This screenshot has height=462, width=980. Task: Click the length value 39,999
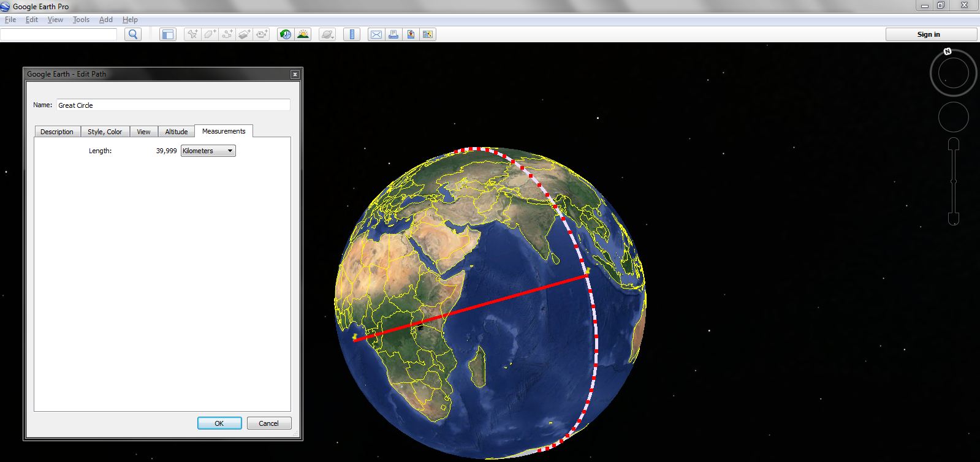pos(167,151)
